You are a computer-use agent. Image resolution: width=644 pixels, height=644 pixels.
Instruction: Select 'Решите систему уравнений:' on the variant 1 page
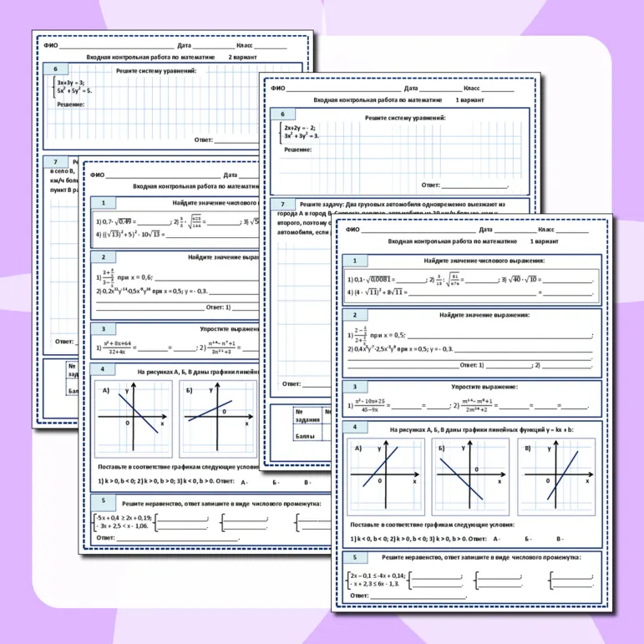pyautogui.click(x=405, y=118)
